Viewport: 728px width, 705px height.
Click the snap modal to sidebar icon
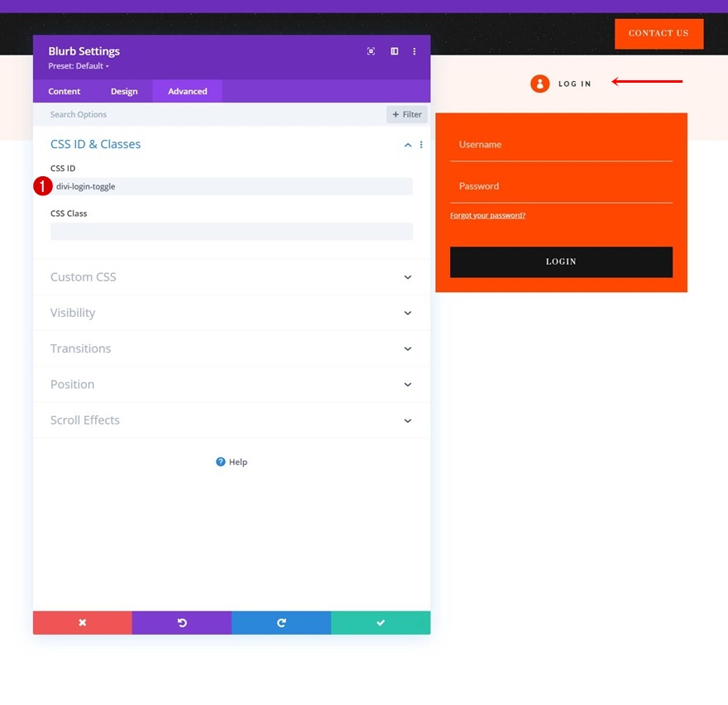coord(394,51)
